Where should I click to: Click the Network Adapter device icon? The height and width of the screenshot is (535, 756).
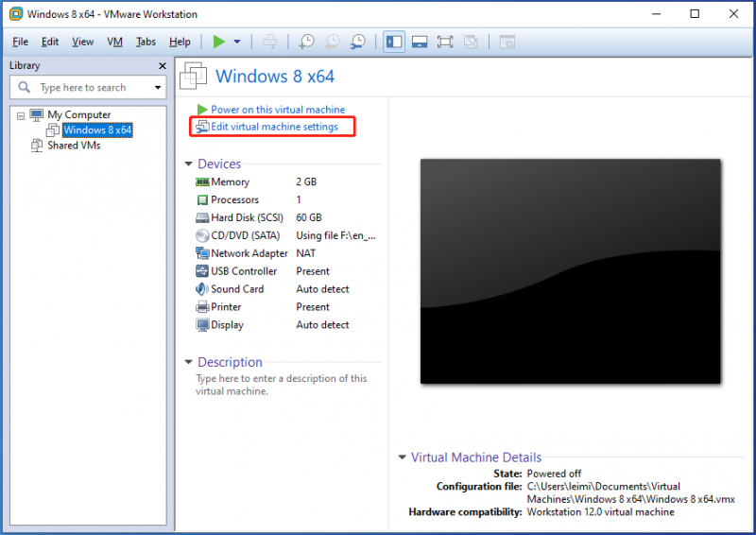[202, 253]
